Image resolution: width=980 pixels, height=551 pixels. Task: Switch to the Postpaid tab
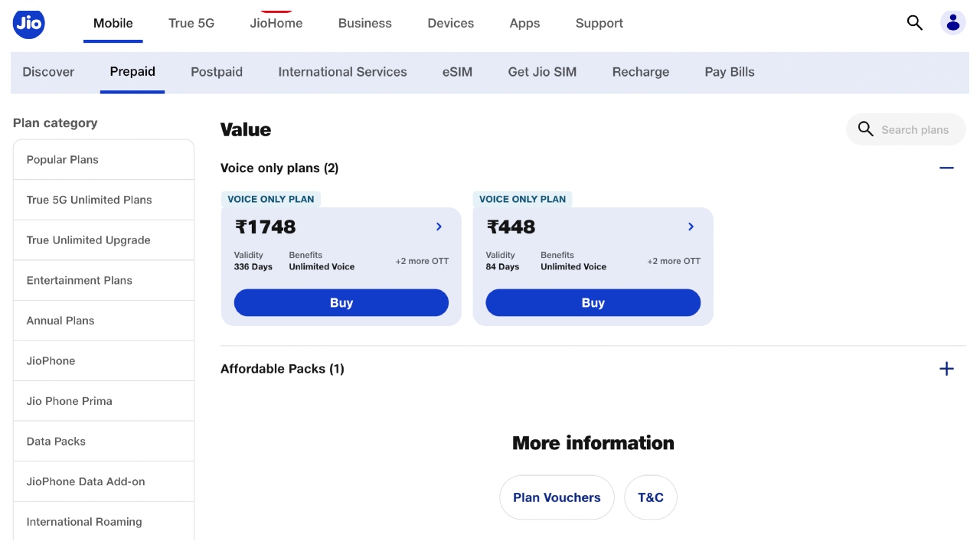coord(217,72)
